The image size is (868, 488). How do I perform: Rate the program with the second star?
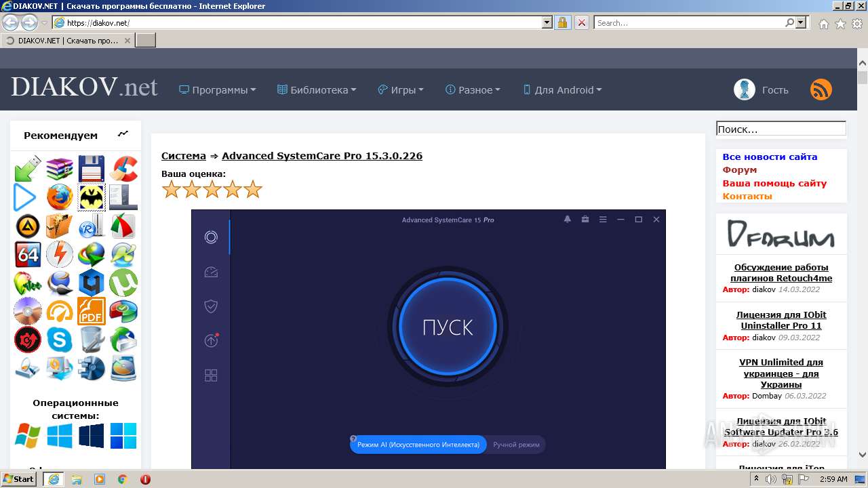tap(192, 189)
